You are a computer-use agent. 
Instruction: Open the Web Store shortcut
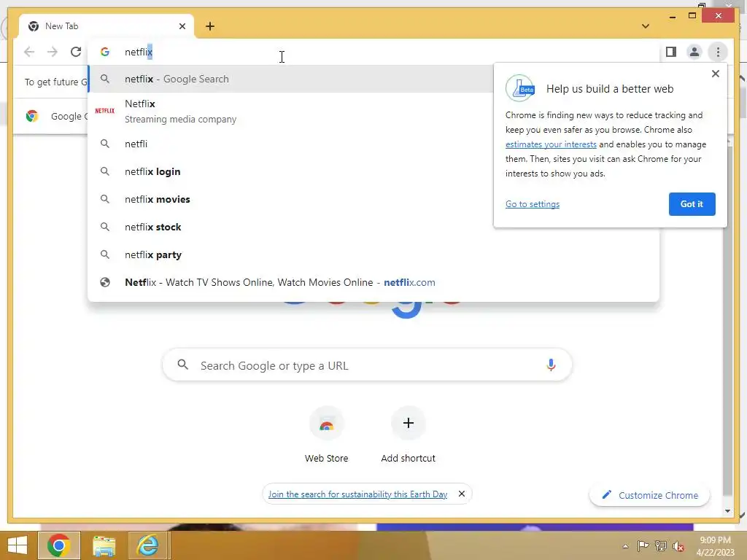point(326,435)
